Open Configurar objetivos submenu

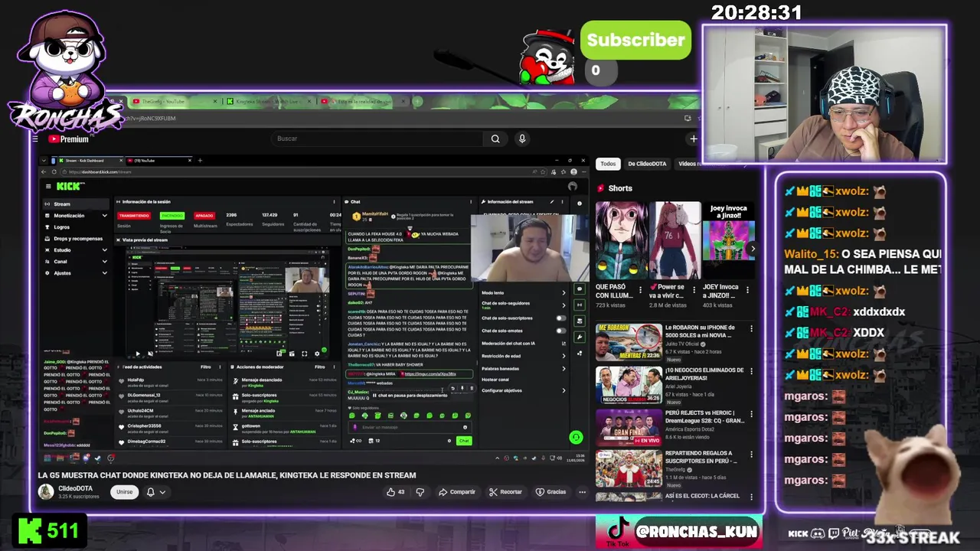tap(564, 390)
